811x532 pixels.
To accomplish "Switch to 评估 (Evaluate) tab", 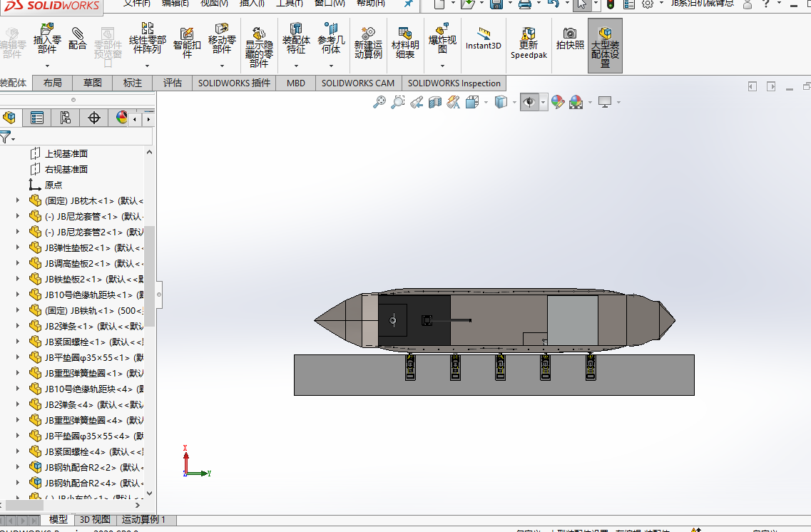I will 172,83.
